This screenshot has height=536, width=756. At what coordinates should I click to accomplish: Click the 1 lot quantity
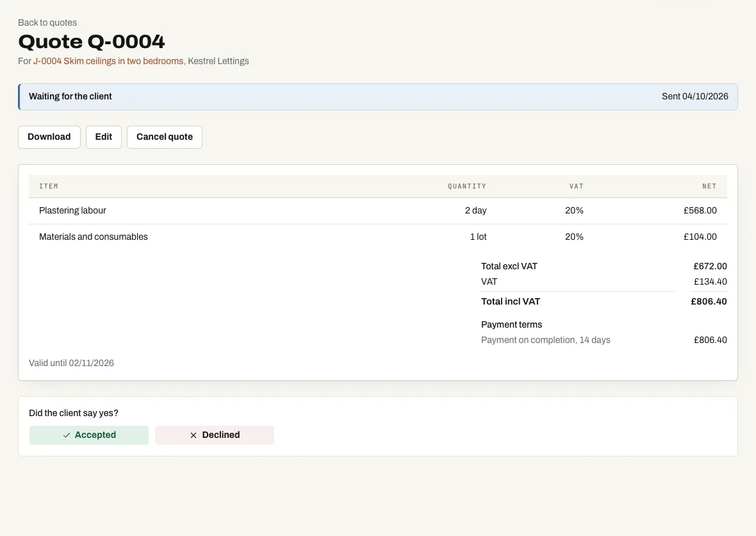point(479,237)
